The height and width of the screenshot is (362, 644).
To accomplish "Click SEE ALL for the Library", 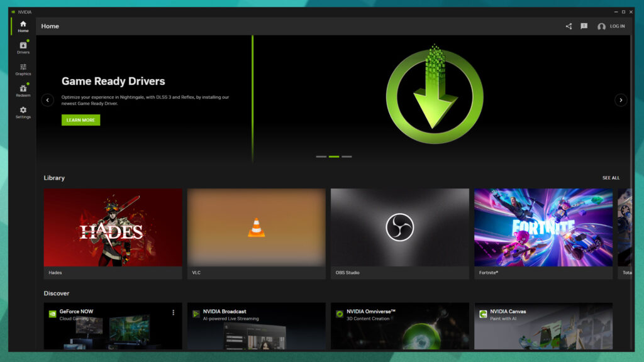I will point(611,178).
